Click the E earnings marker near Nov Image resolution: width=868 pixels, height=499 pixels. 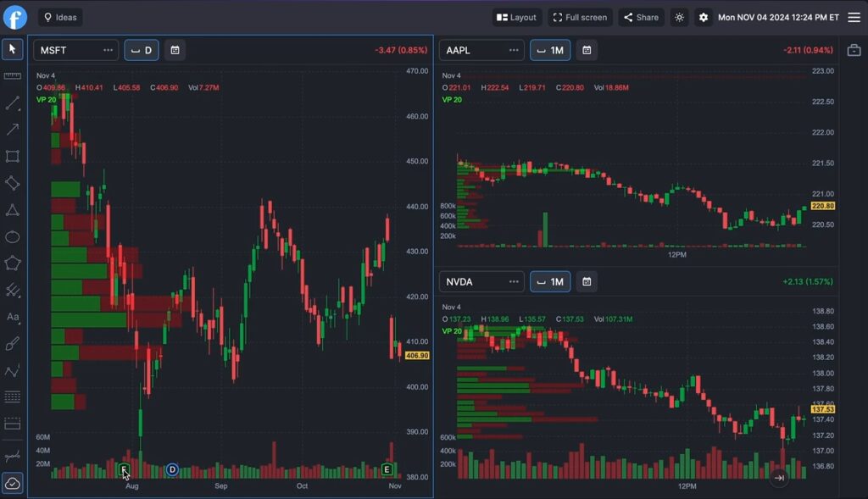[387, 469]
